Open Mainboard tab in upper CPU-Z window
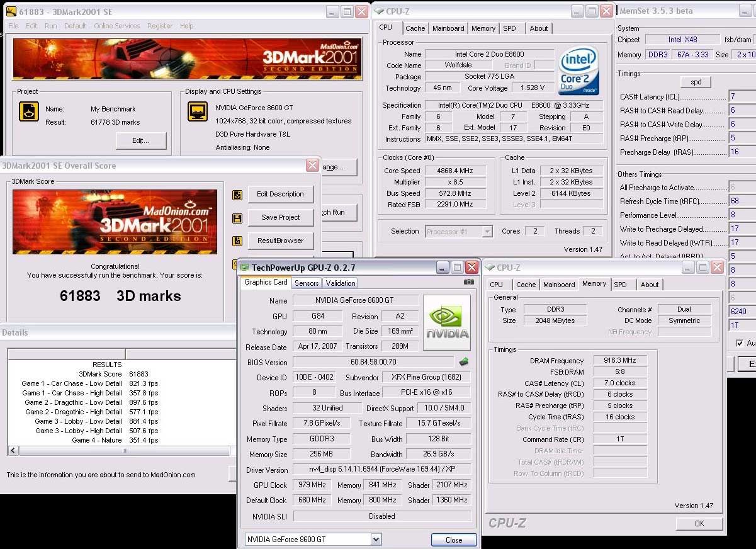756x549 pixels. click(448, 28)
